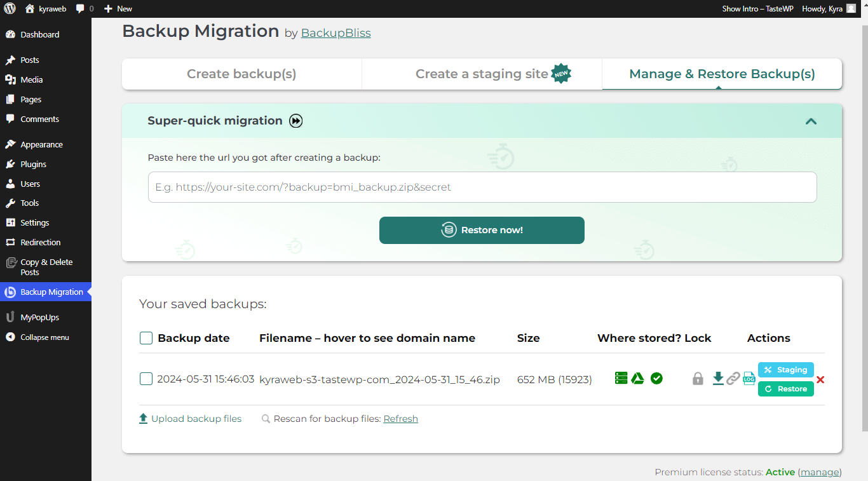Tick the checkbox for backup 2024-05-31 15:46:03

tap(146, 379)
